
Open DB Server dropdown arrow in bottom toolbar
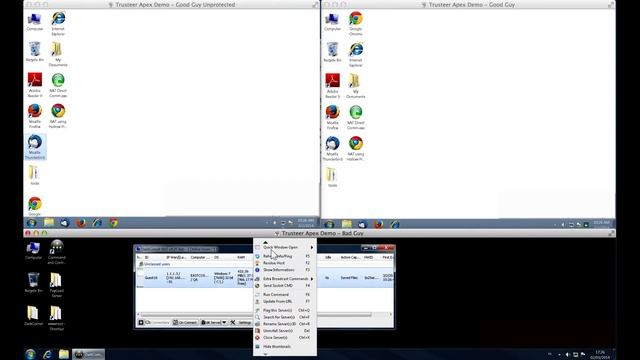pyautogui.click(x=224, y=322)
